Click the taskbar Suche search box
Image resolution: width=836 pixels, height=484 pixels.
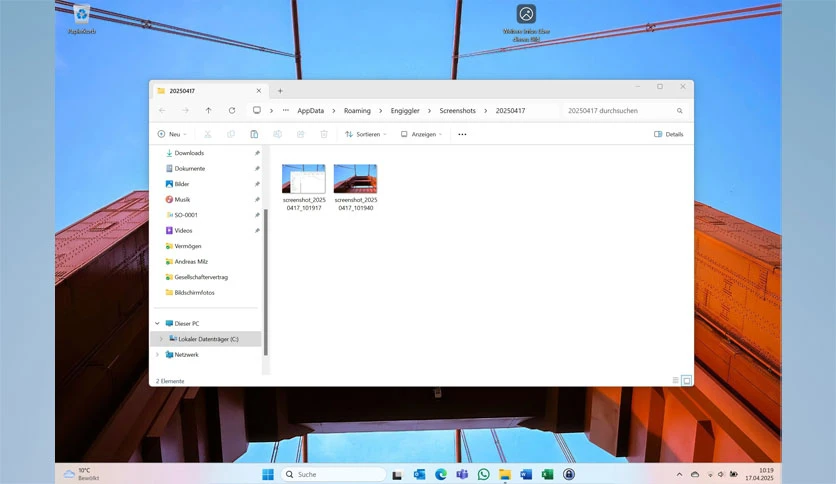coord(333,474)
